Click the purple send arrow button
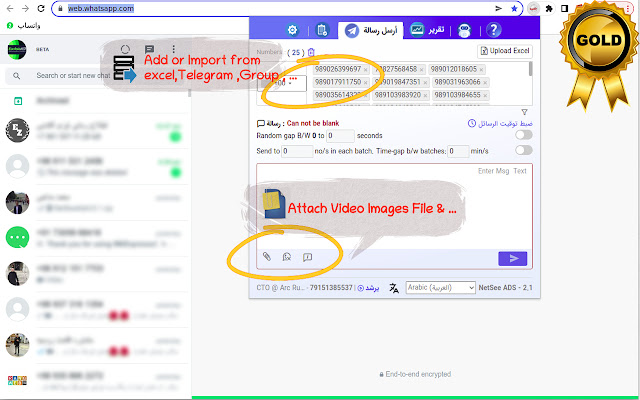The height and width of the screenshot is (400, 640). click(x=513, y=258)
